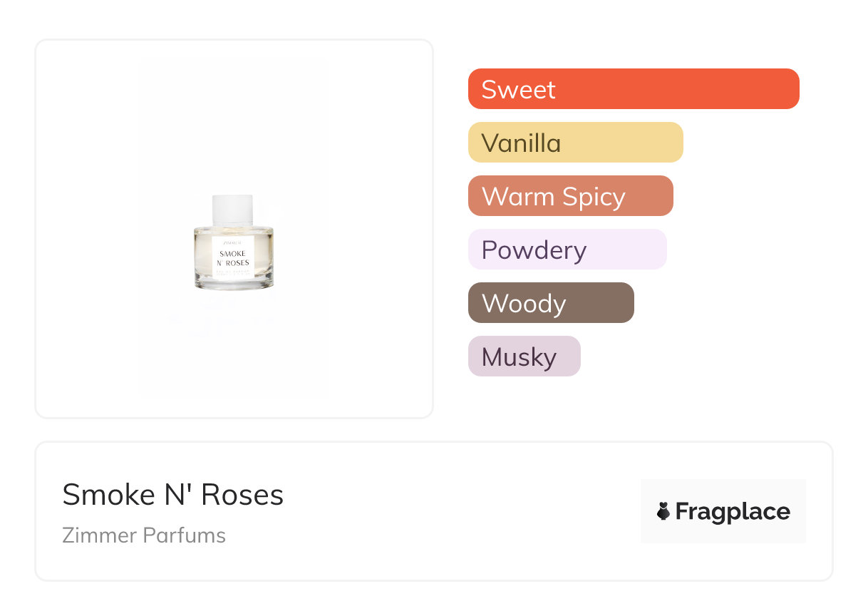The width and height of the screenshot is (868, 616).
Task: Click the Musky text label
Action: click(x=519, y=356)
